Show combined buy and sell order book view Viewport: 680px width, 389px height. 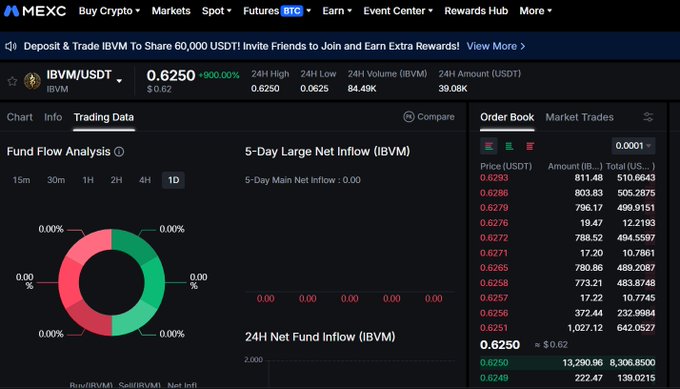pyautogui.click(x=489, y=146)
